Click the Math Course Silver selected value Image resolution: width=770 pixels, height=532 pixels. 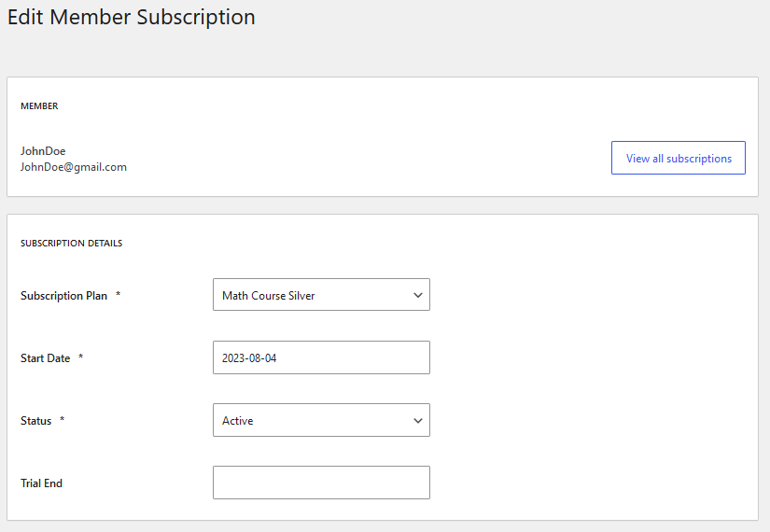point(268,296)
